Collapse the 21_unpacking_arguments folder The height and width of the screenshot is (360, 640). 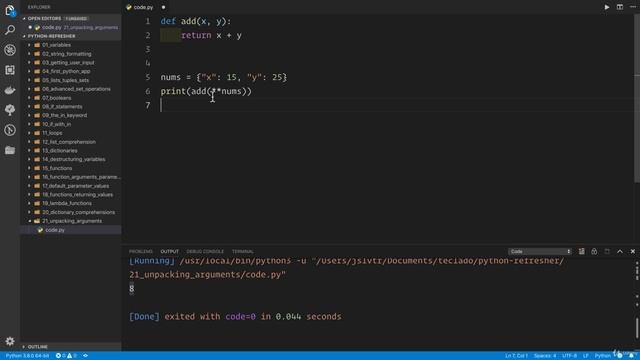coord(71,221)
